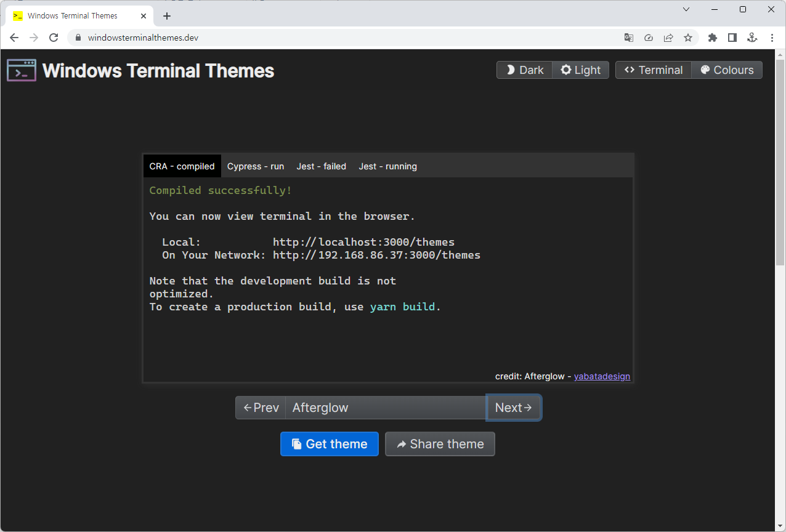The height and width of the screenshot is (532, 786).
Task: Open a new browser tab
Action: (x=167, y=16)
